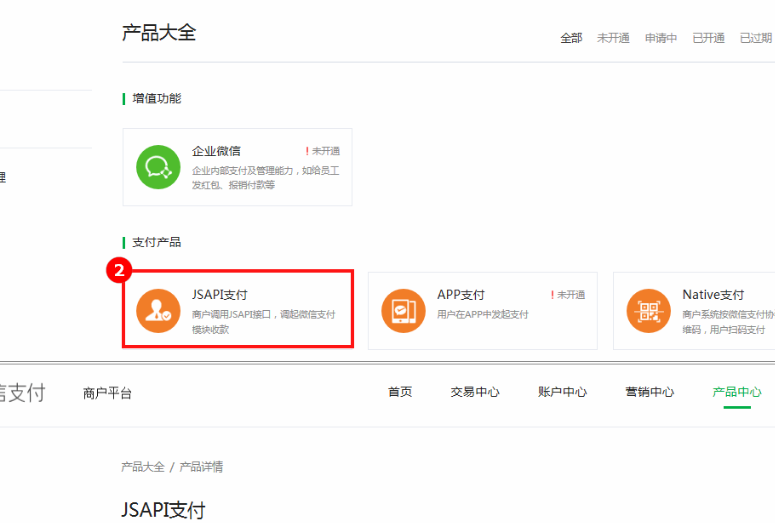Select the 已开通 filter tab
This screenshot has height=523, width=775.
coord(708,38)
